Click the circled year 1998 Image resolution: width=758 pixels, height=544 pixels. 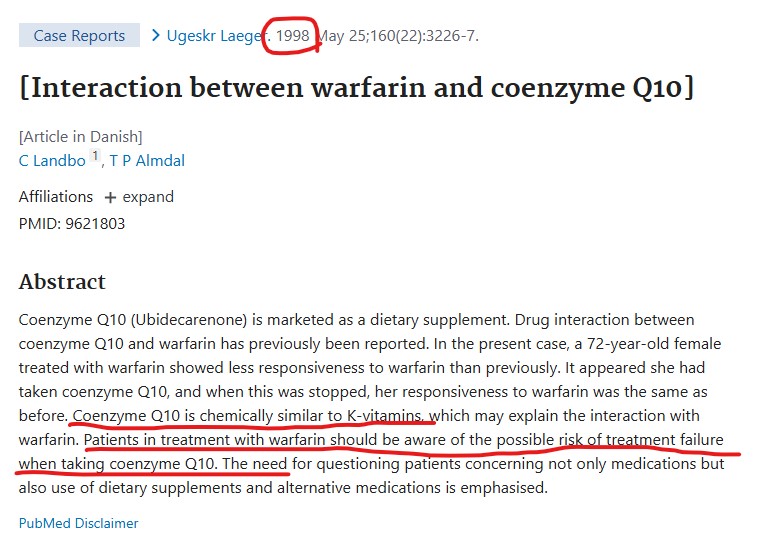(x=293, y=35)
